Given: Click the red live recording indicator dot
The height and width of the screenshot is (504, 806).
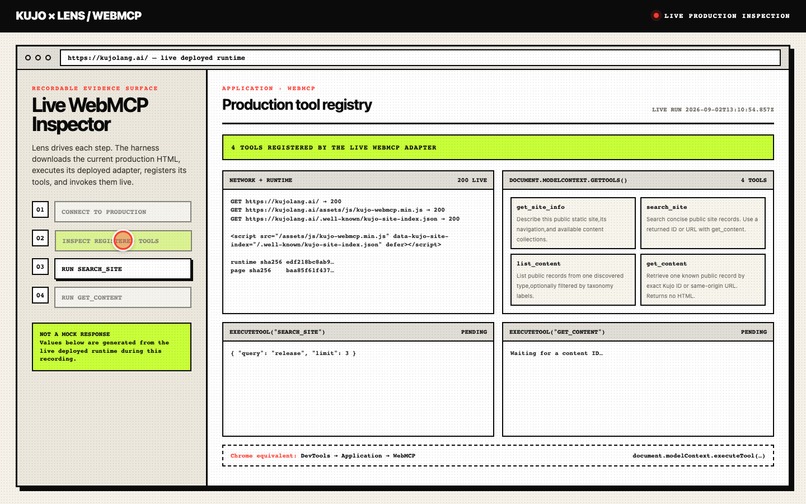Looking at the screenshot, I should coord(655,15).
